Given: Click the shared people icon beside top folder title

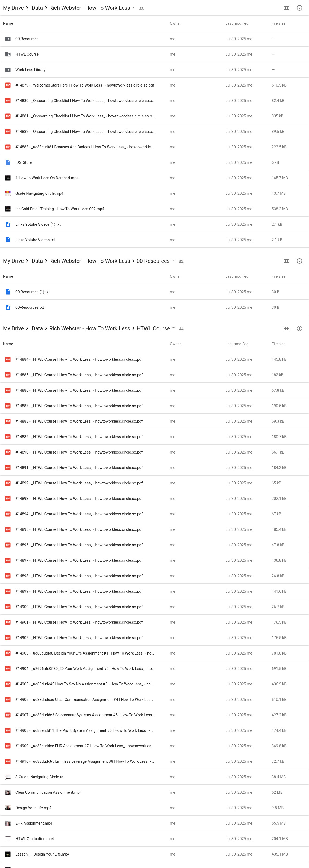Looking at the screenshot, I should [x=141, y=8].
